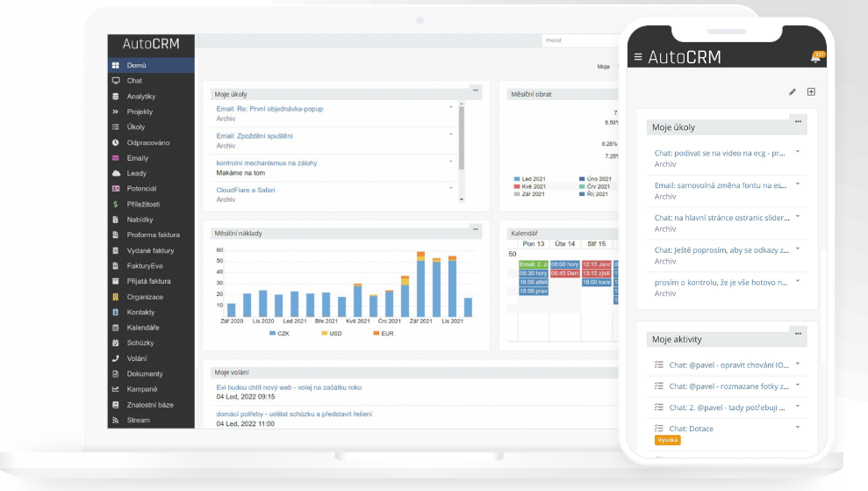Select Analytiky in the sidebar menu
Image resolution: width=868 pixels, height=491 pixels.
point(140,97)
